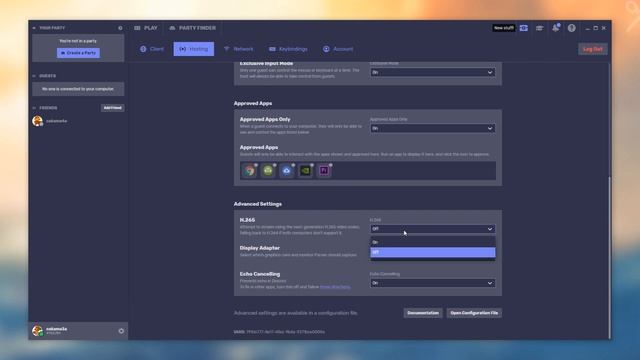Click the 'New stuff!' tooltip label
Image resolution: width=640 pixels, height=360 pixels.
[503, 28]
